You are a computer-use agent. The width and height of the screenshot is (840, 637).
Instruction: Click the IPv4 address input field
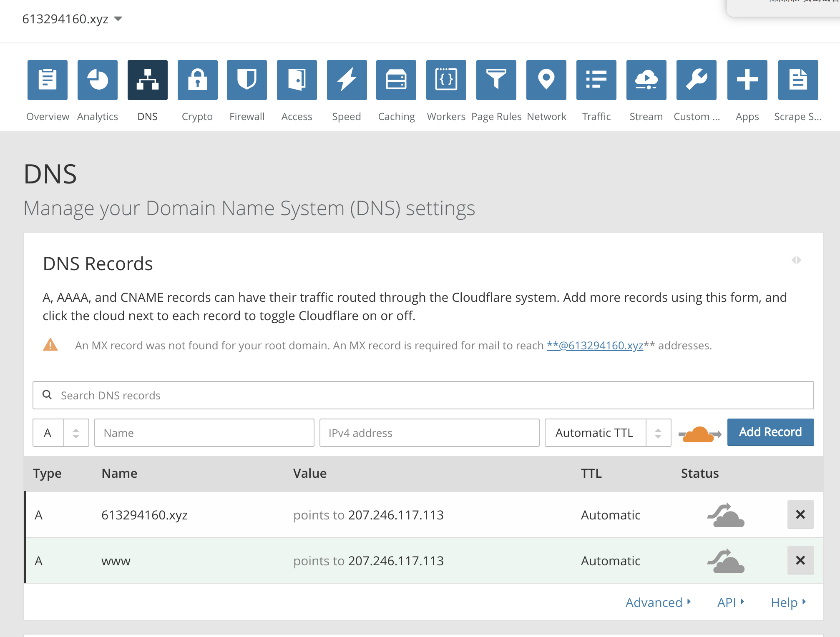point(430,433)
